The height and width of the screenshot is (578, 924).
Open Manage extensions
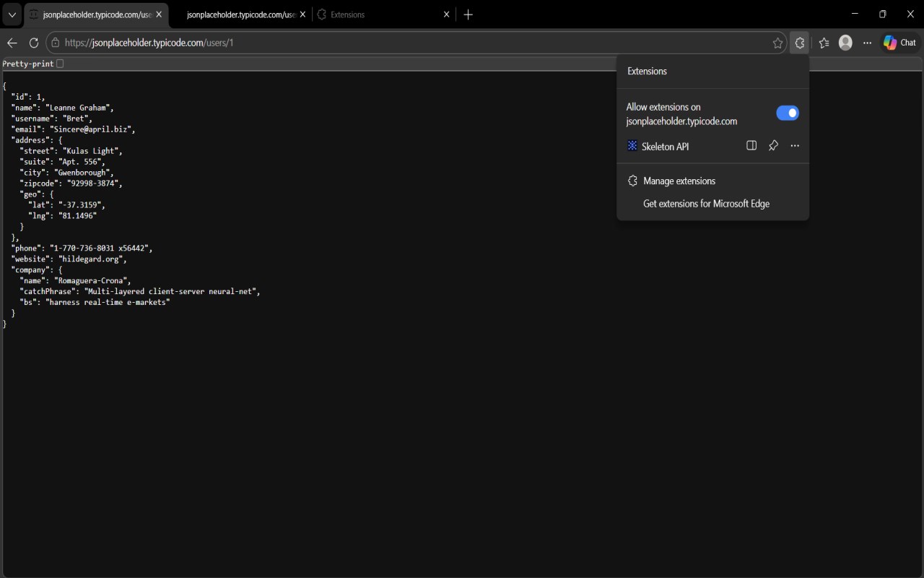712,181
